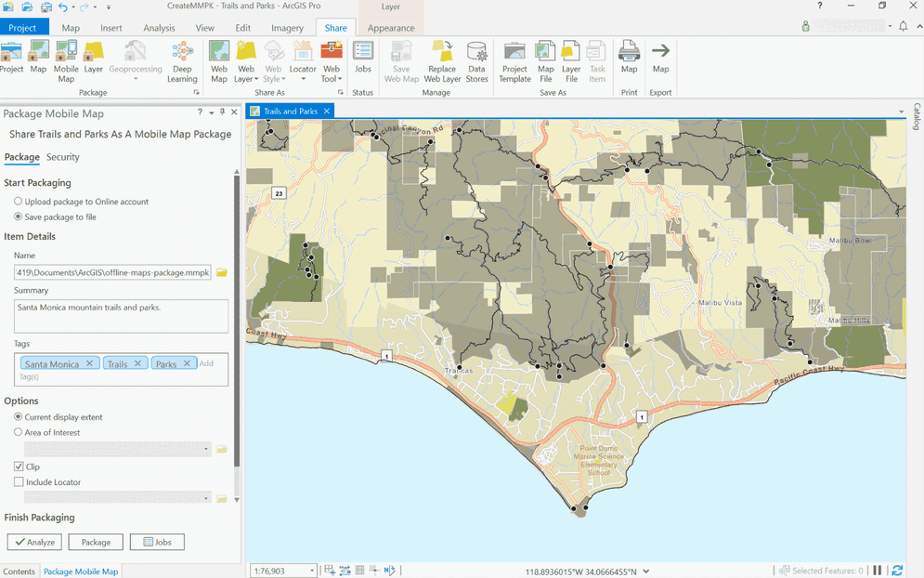Select Area of Interest option
The image size is (924, 578).
(x=19, y=432)
